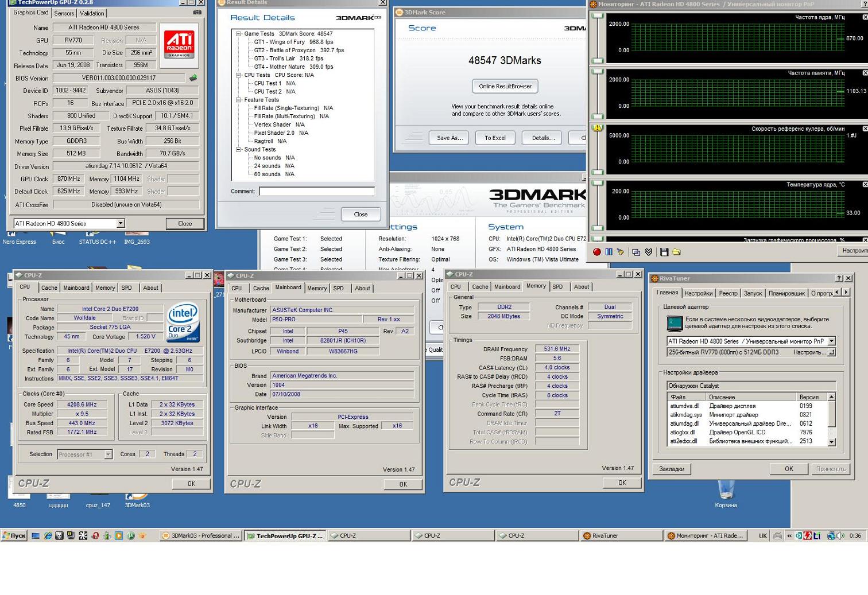Collapse the Game Tests tree node
Image resolution: width=868 pixels, height=595 pixels.
tap(238, 34)
